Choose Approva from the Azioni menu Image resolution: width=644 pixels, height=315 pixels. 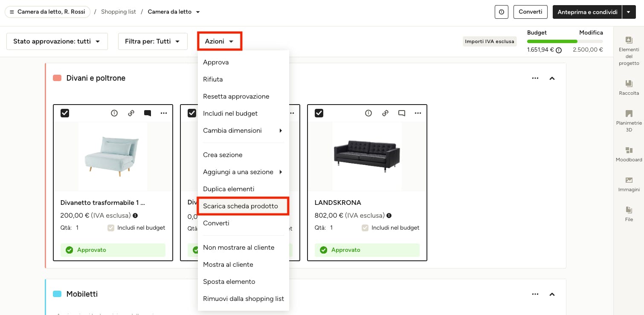click(x=244, y=62)
